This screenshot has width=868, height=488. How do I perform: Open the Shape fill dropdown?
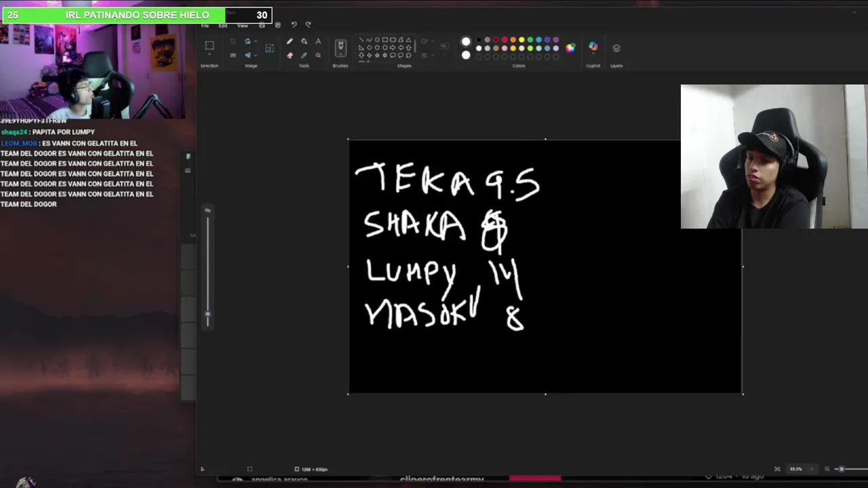pos(425,55)
